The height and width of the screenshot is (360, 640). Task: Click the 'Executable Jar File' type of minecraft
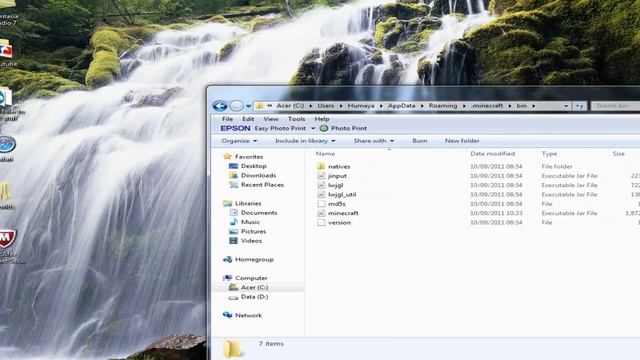(x=569, y=213)
